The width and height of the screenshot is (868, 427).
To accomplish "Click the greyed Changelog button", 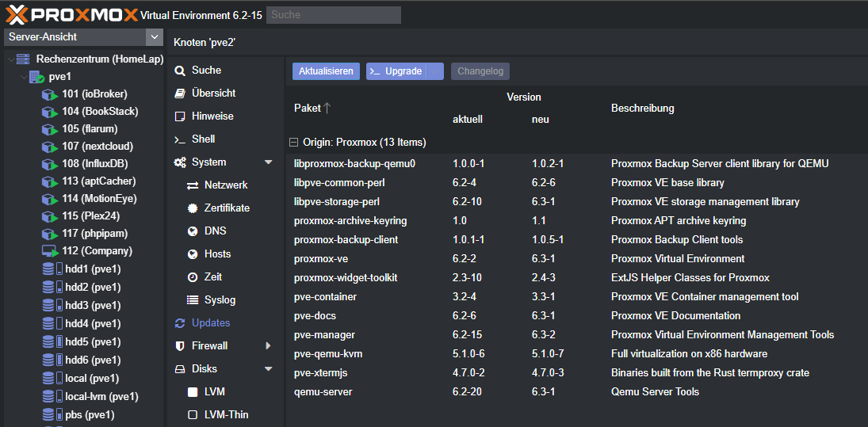I will (480, 71).
